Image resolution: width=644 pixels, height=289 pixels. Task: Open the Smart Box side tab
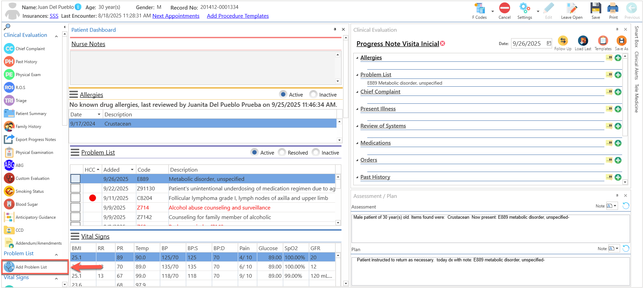[637, 37]
